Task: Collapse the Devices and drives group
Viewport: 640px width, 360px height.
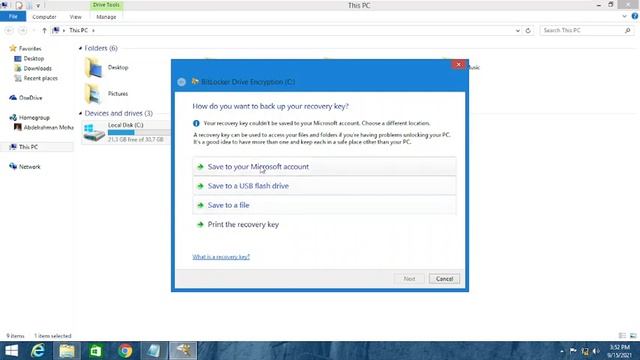Action: click(x=80, y=113)
